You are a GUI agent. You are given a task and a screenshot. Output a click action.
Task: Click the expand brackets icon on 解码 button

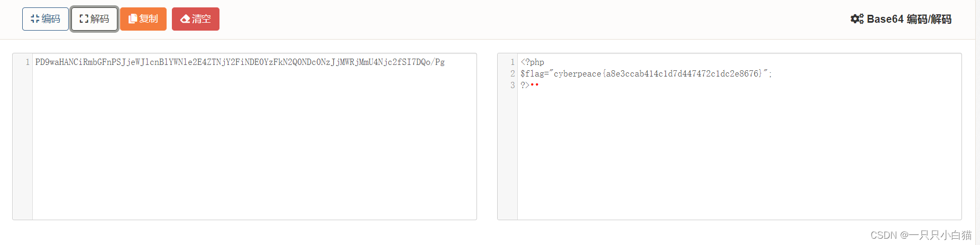(84, 19)
